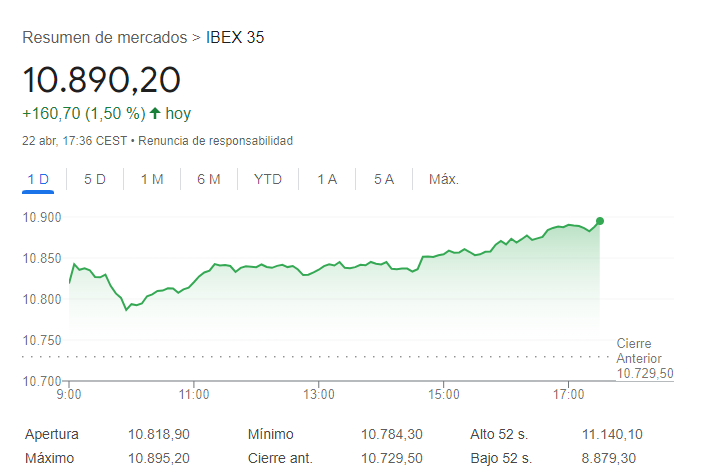Click the green up arrow icon
Viewport: 704px width, 476px height.
155,113
